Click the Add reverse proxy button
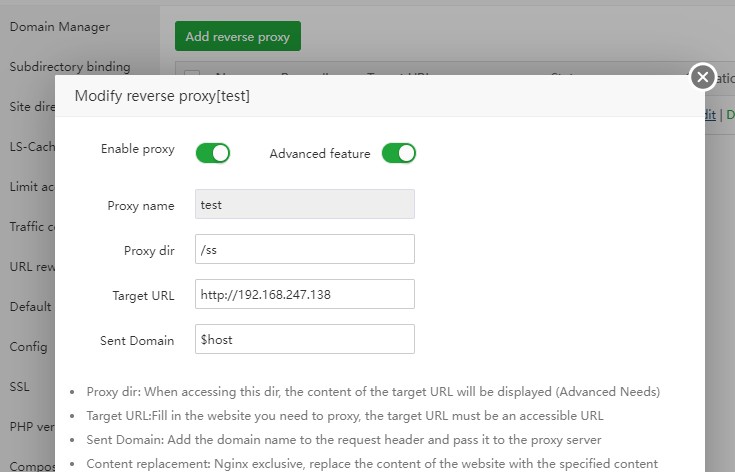Viewport: 735px width, 472px height. [x=237, y=37]
